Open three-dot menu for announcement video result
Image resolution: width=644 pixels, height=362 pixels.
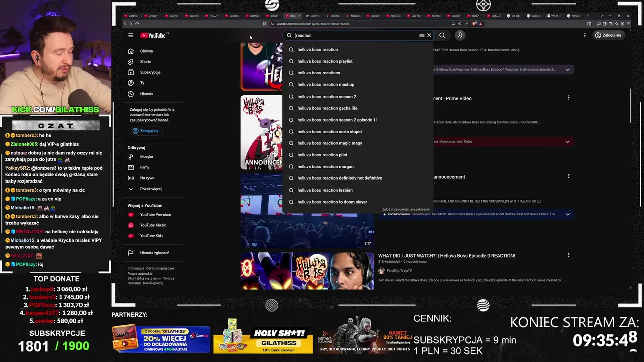click(569, 176)
